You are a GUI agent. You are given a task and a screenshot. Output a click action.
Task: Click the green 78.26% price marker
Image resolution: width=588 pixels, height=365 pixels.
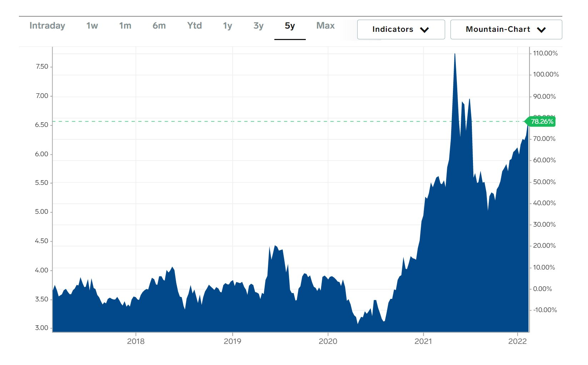(x=542, y=122)
